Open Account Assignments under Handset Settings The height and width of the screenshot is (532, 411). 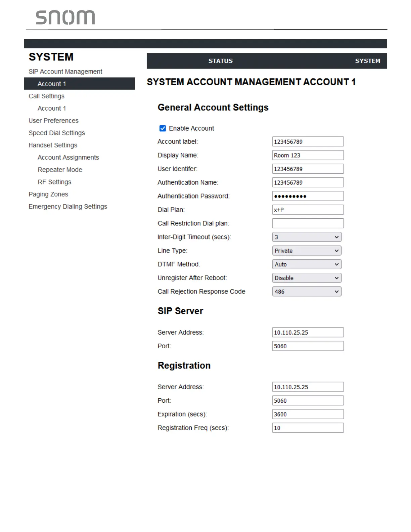coord(68,158)
